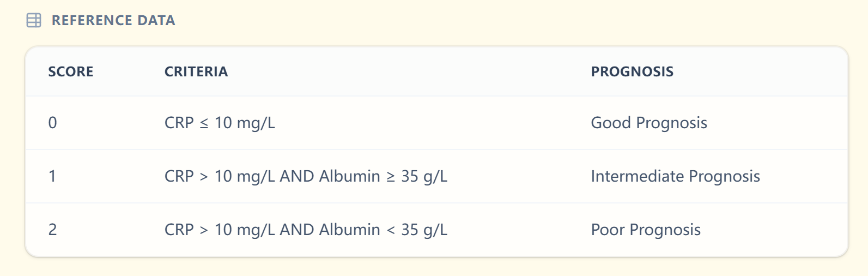
Task: Click the Albumin < 35 g/L text
Action: (x=383, y=230)
